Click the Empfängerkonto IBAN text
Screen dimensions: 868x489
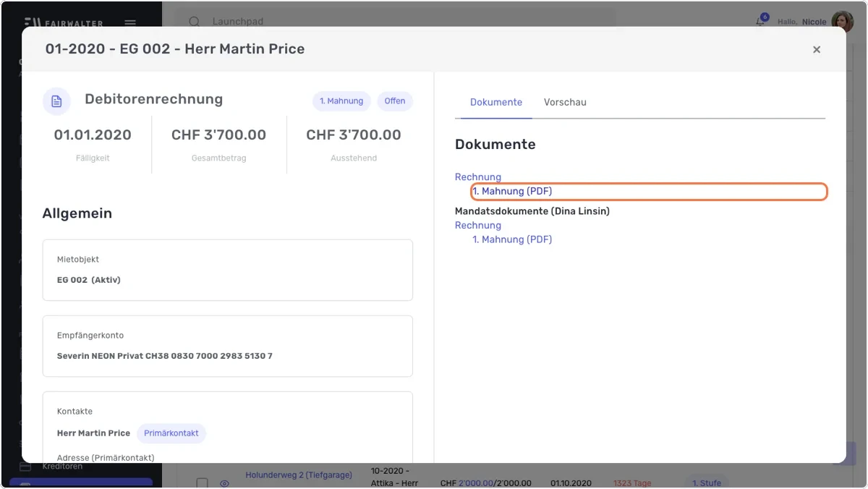click(x=165, y=356)
